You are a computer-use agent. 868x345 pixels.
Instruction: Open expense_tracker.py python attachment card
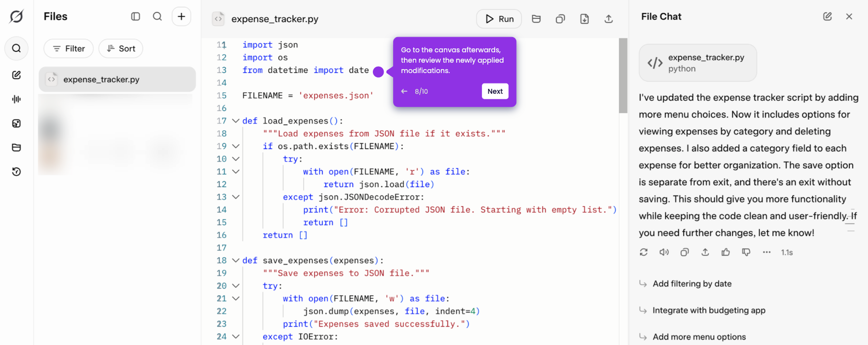[x=698, y=63]
